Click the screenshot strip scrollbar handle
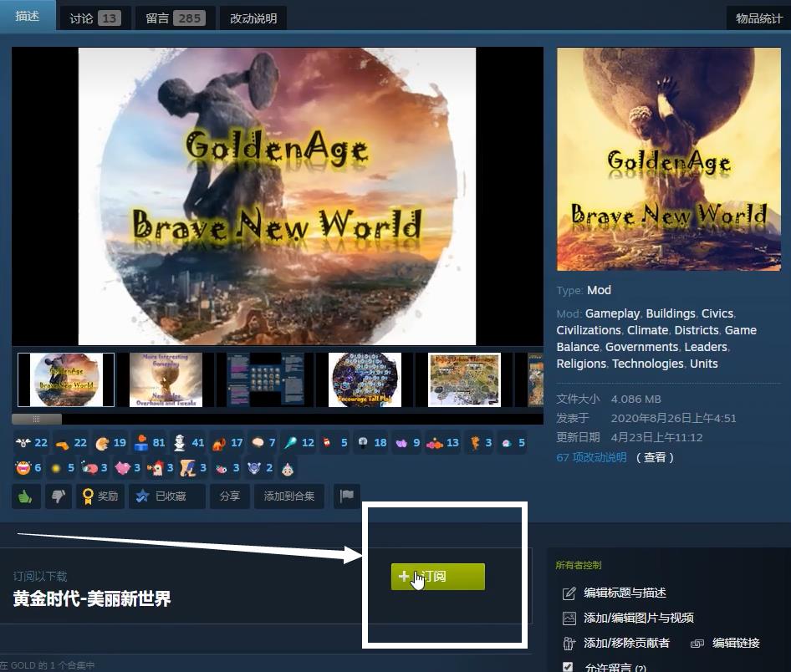 coord(36,419)
